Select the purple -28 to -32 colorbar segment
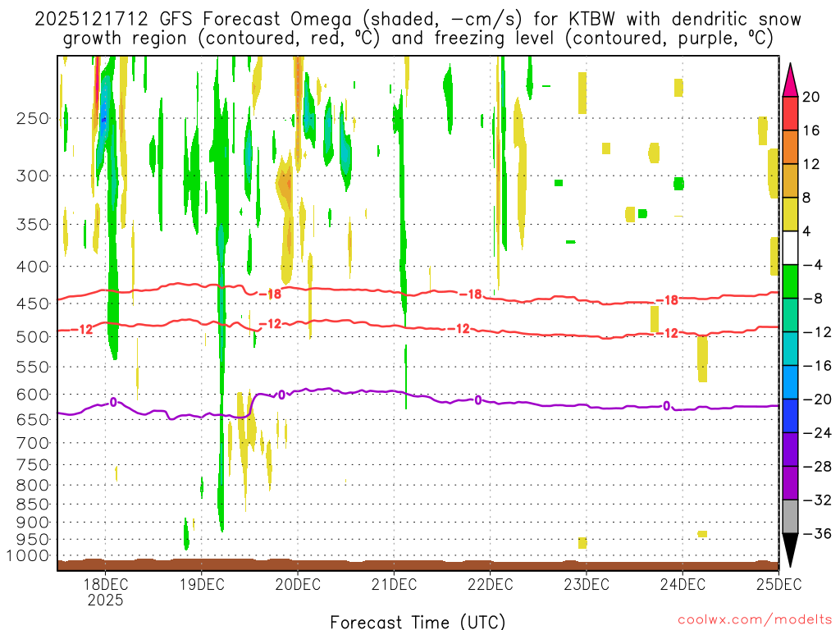840x630 pixels. (790, 482)
